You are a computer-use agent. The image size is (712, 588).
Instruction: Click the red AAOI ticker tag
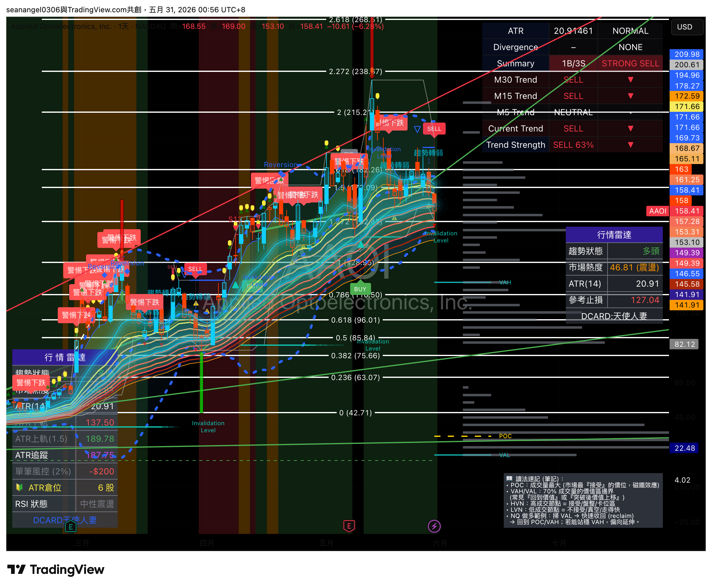click(x=657, y=211)
